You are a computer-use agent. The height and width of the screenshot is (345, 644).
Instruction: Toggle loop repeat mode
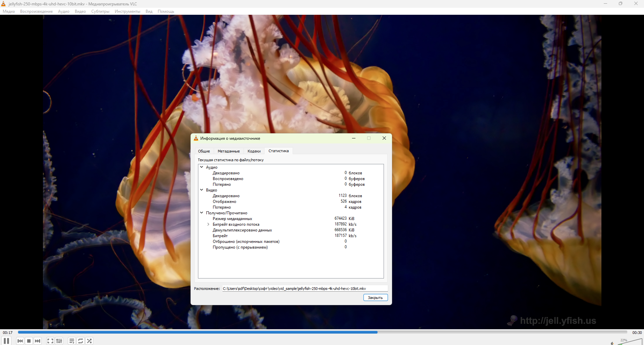pyautogui.click(x=81, y=341)
